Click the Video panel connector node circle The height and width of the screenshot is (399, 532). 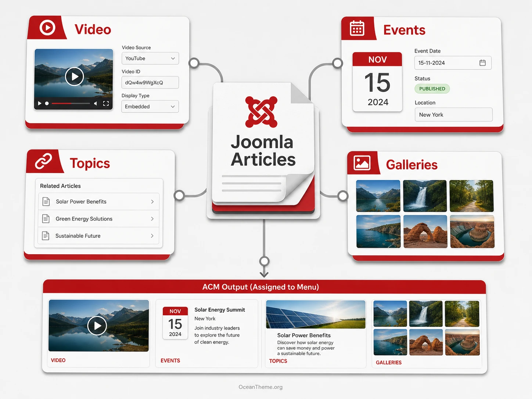[194, 63]
